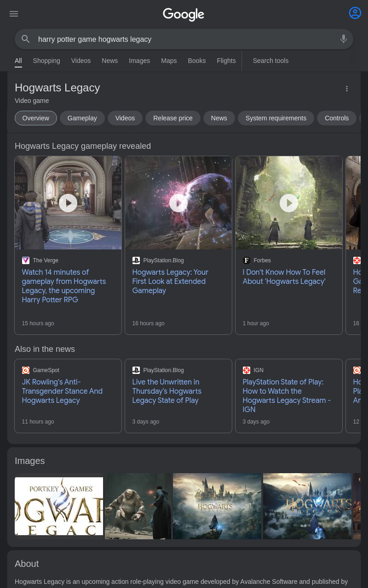The height and width of the screenshot is (588, 368).
Task: Click 'Hogwarts Legacy gameplay revealed' heading
Action: (x=83, y=146)
